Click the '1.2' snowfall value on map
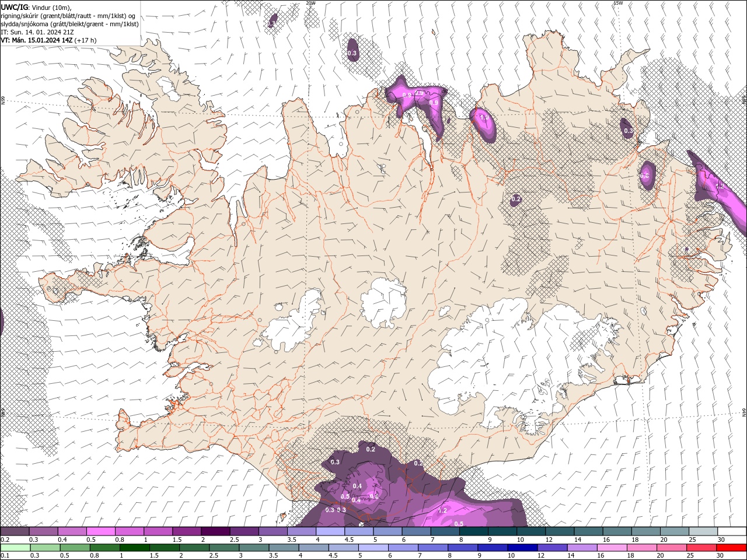Image resolution: width=747 pixels, height=560 pixels. click(442, 510)
